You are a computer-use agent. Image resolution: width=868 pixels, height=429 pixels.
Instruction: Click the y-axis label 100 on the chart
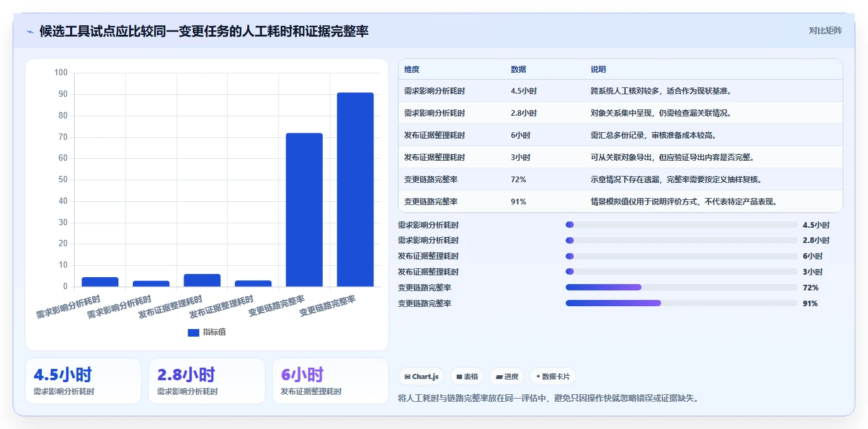(x=61, y=73)
